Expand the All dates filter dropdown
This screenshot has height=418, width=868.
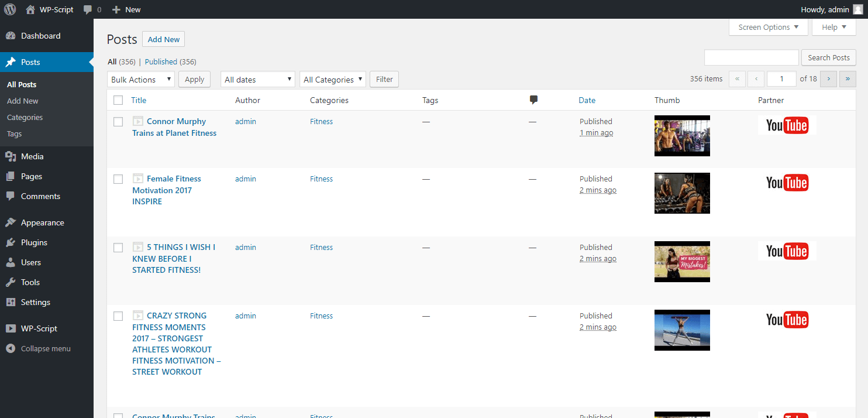[x=258, y=80]
